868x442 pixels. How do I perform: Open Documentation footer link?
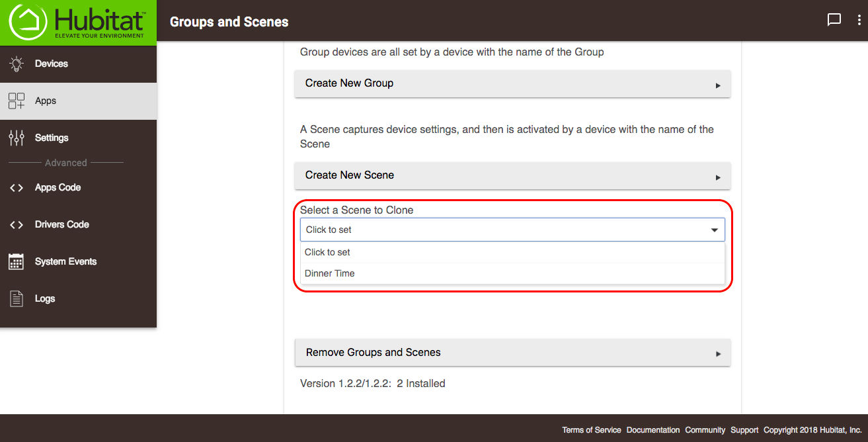pyautogui.click(x=653, y=430)
